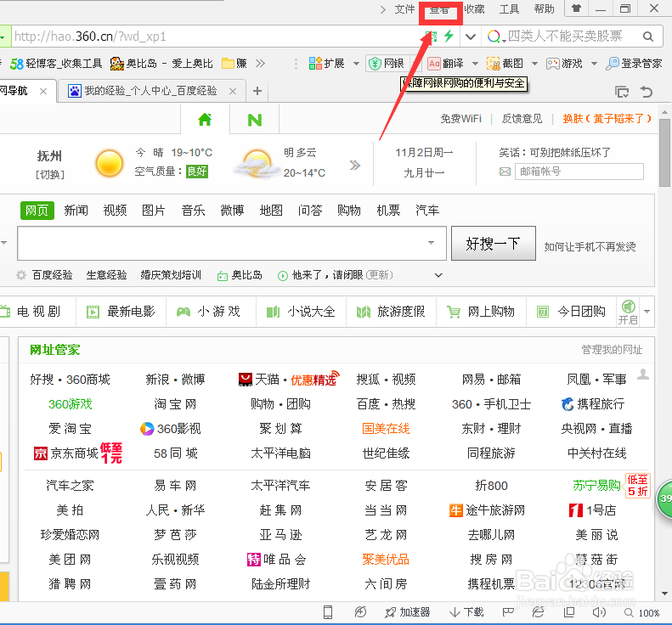The image size is (672, 625).
Task: Open the 工具 tools menu
Action: click(x=509, y=8)
